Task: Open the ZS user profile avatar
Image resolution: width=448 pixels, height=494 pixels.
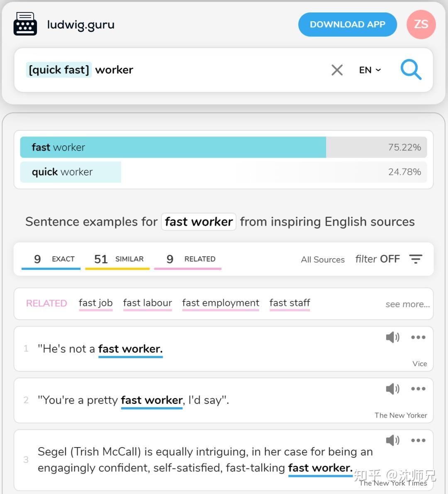Action: pyautogui.click(x=421, y=24)
